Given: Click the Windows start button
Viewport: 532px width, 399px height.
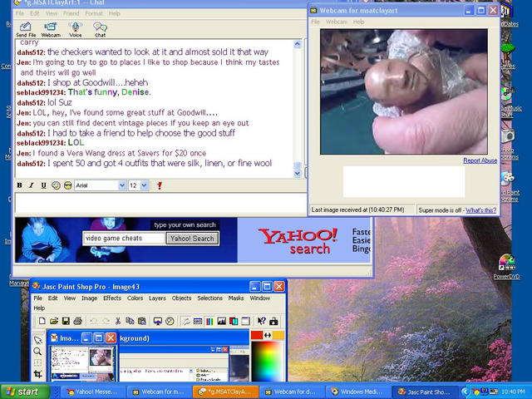Looking at the screenshot, I should click(x=25, y=392).
